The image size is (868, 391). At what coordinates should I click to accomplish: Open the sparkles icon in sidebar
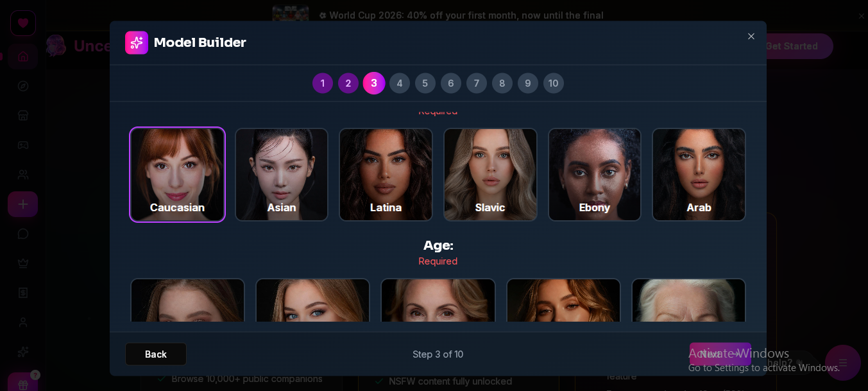(23, 352)
